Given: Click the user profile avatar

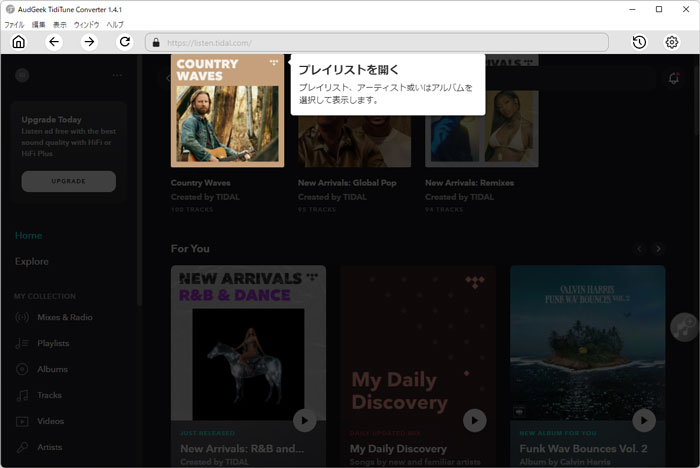Looking at the screenshot, I should [x=22, y=75].
